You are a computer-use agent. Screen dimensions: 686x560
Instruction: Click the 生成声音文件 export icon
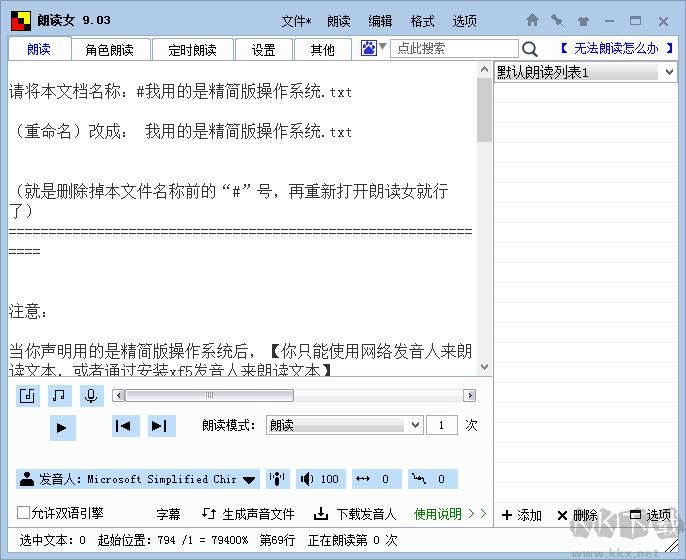[x=209, y=513]
